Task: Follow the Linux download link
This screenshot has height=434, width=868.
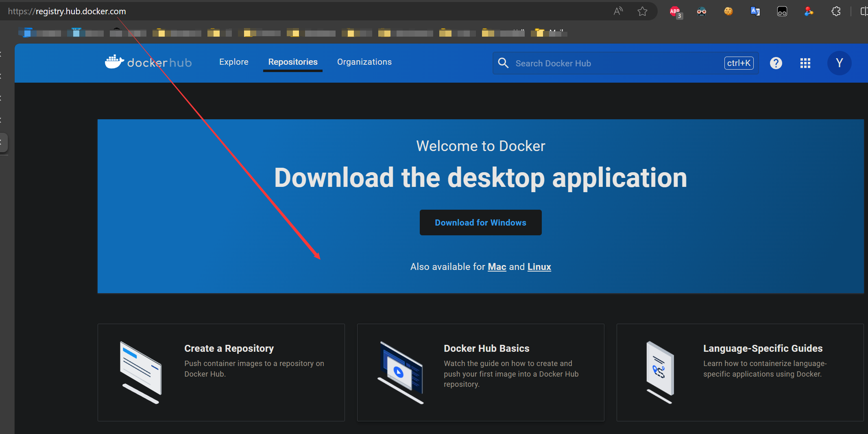Action: coord(539,267)
